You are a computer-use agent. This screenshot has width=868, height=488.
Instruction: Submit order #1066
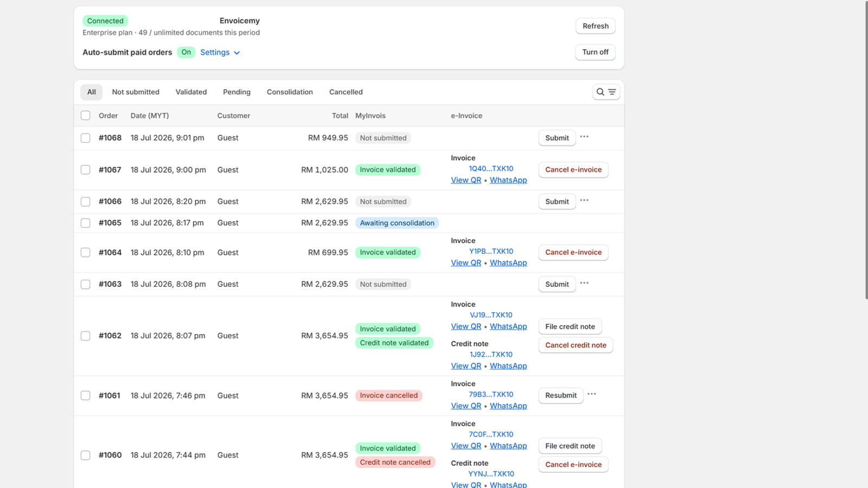[557, 202]
